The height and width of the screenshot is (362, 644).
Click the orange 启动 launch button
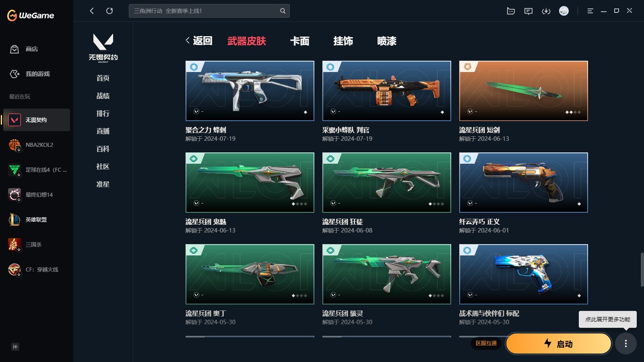point(559,343)
